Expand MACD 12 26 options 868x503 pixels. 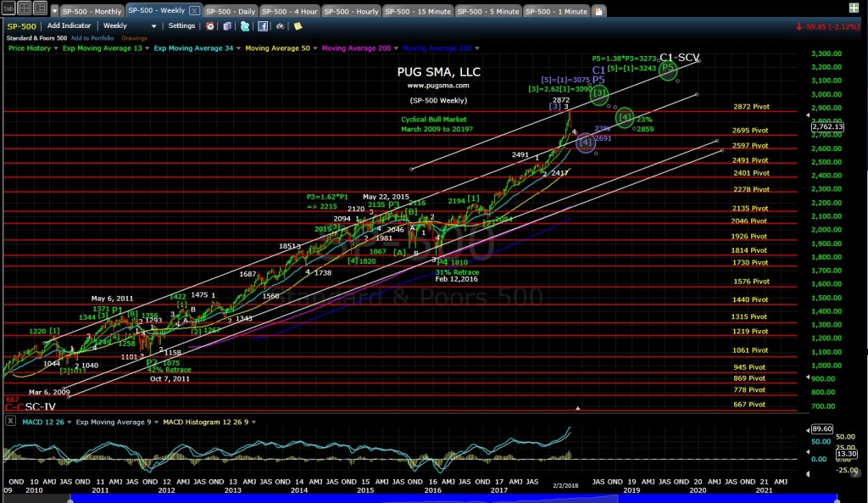click(70, 422)
